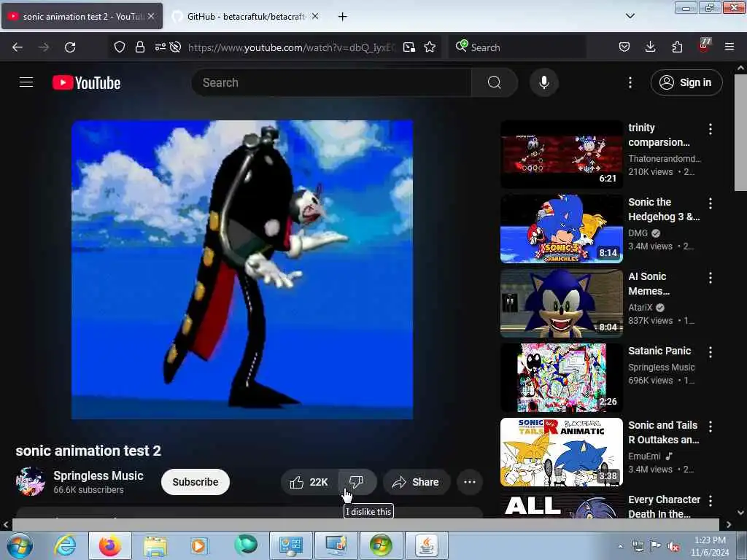
Task: Click the browser Back arrow
Action: (18, 47)
